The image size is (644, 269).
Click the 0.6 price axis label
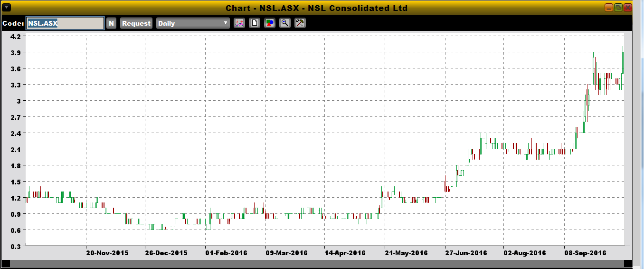click(x=15, y=230)
